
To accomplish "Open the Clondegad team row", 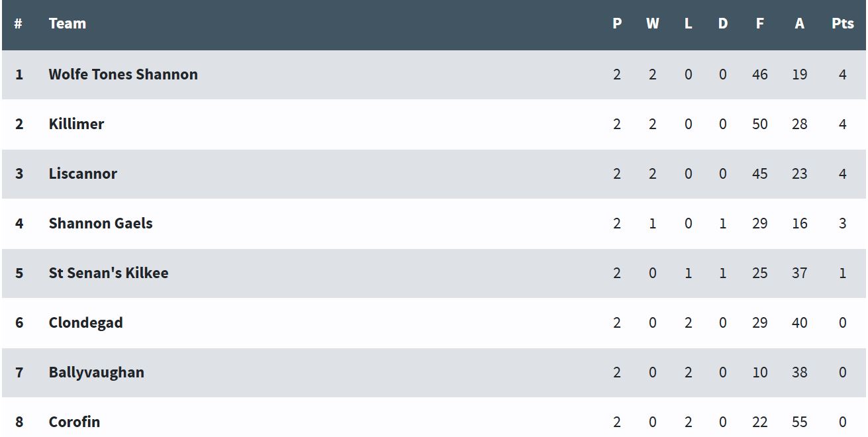I will 434,323.
